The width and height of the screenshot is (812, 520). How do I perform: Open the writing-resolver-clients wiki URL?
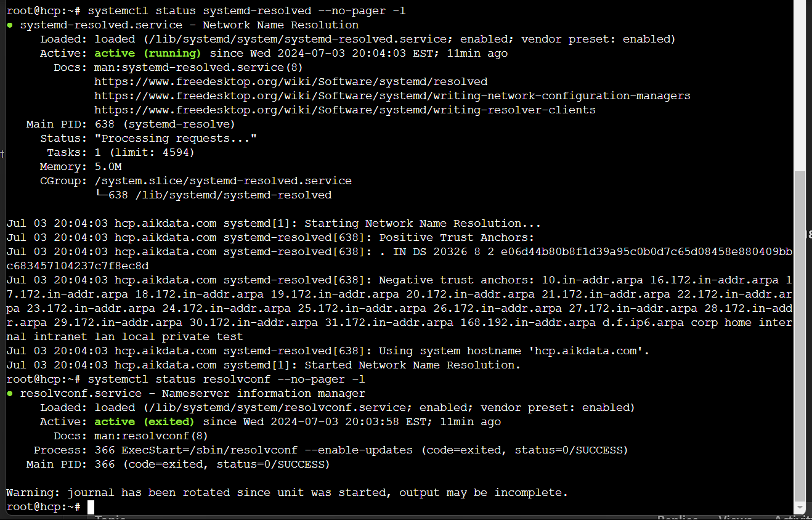pos(345,110)
